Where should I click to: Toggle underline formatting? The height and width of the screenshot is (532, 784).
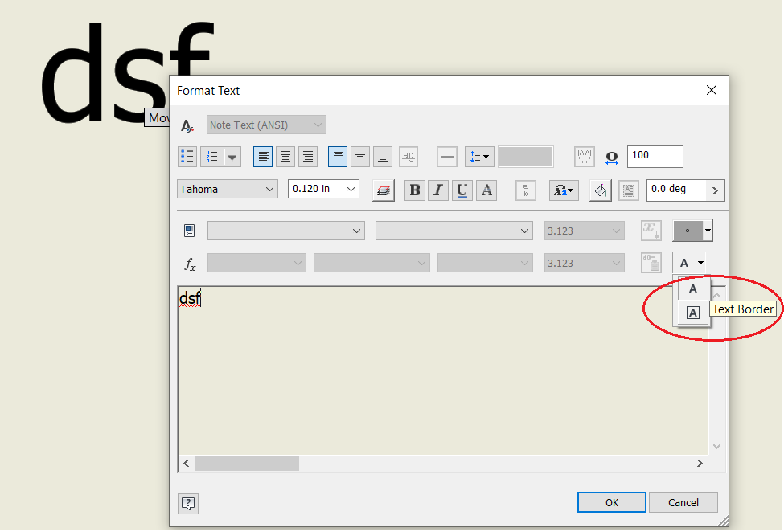[462, 190]
